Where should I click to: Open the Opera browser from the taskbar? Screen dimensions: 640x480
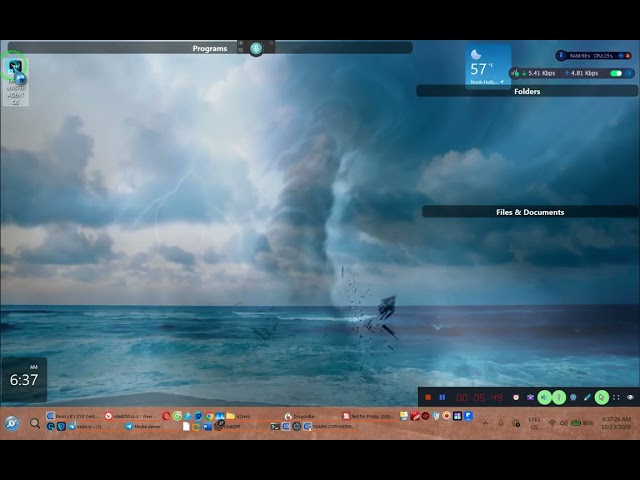pyautogui.click(x=166, y=416)
